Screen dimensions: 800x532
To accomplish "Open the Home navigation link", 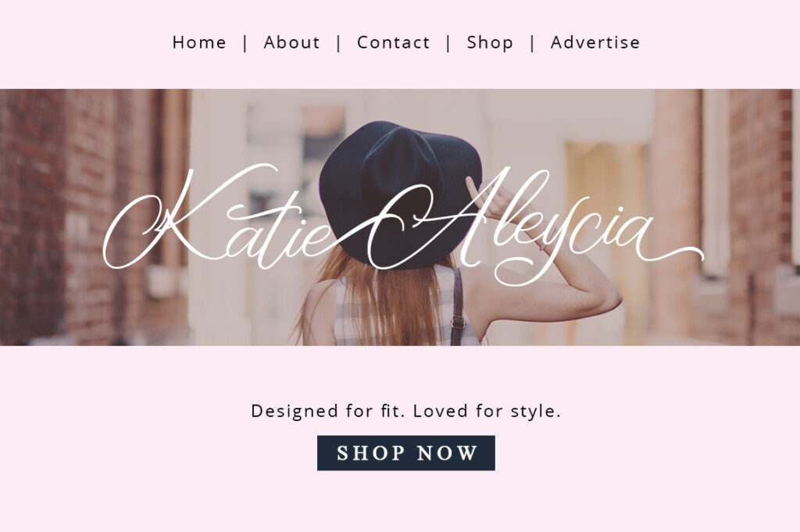I will click(x=199, y=42).
